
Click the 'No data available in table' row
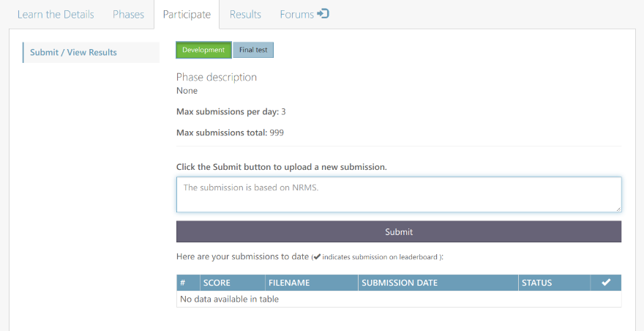[398, 299]
